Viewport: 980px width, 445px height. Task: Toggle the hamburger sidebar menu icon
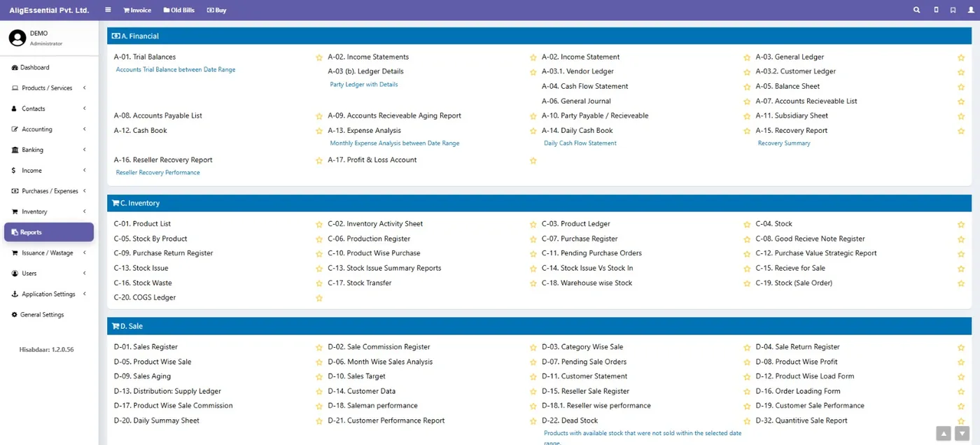(x=108, y=10)
